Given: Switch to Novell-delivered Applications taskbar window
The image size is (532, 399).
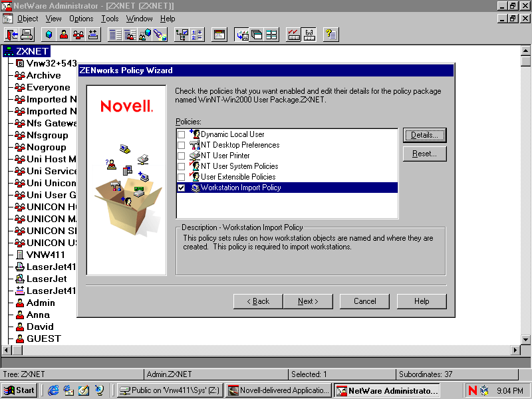Looking at the screenshot, I should click(x=279, y=390).
